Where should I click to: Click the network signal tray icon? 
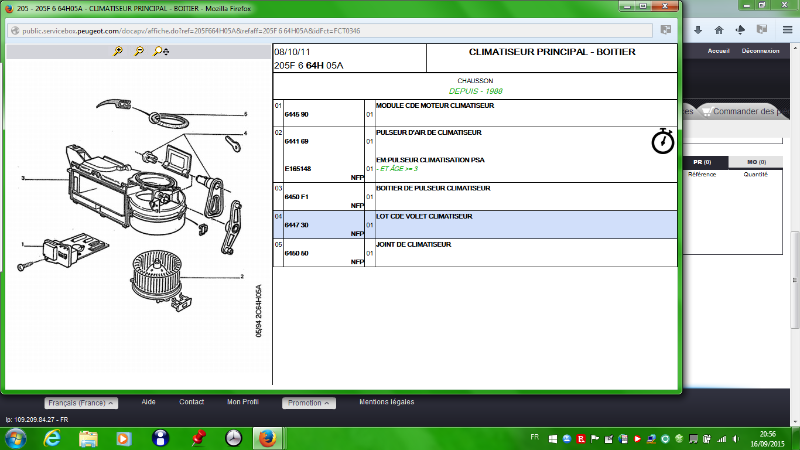(x=721, y=439)
